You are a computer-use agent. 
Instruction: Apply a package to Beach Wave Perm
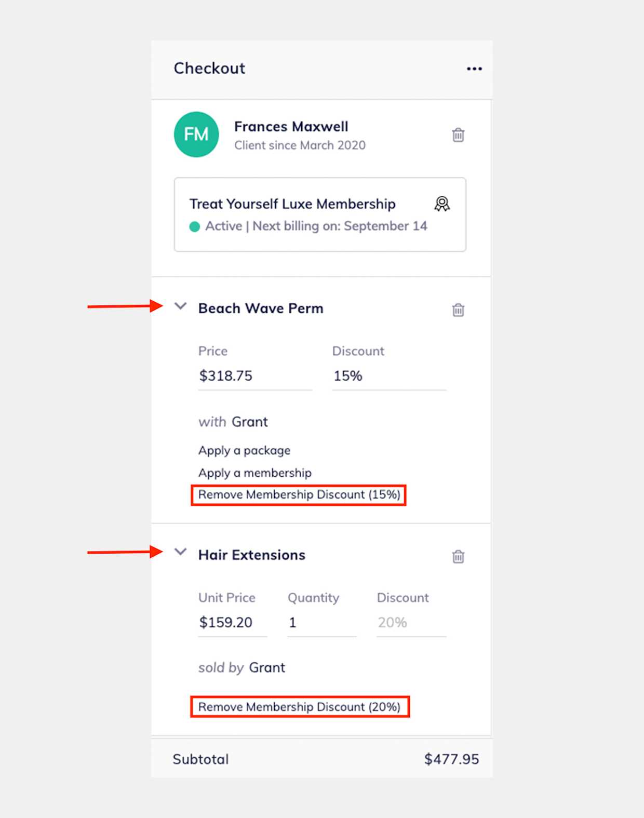tap(244, 450)
